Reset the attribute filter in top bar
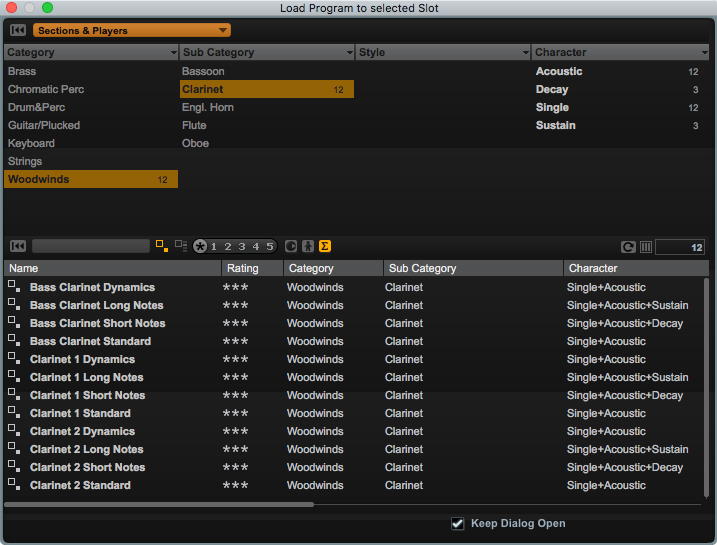 (18, 31)
